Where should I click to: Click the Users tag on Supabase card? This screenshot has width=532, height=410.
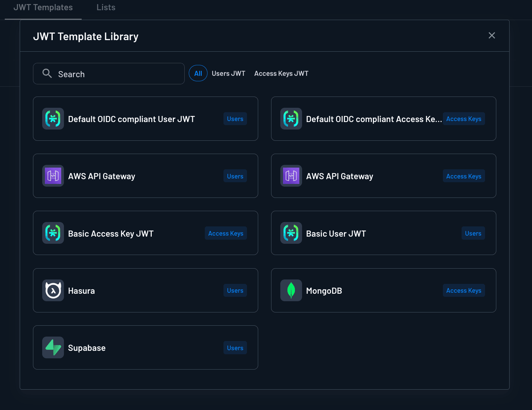(x=235, y=348)
